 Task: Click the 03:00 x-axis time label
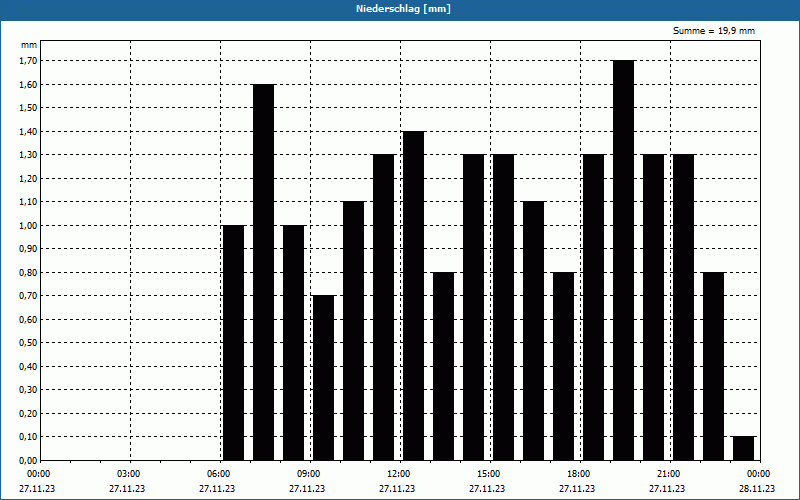(129, 474)
